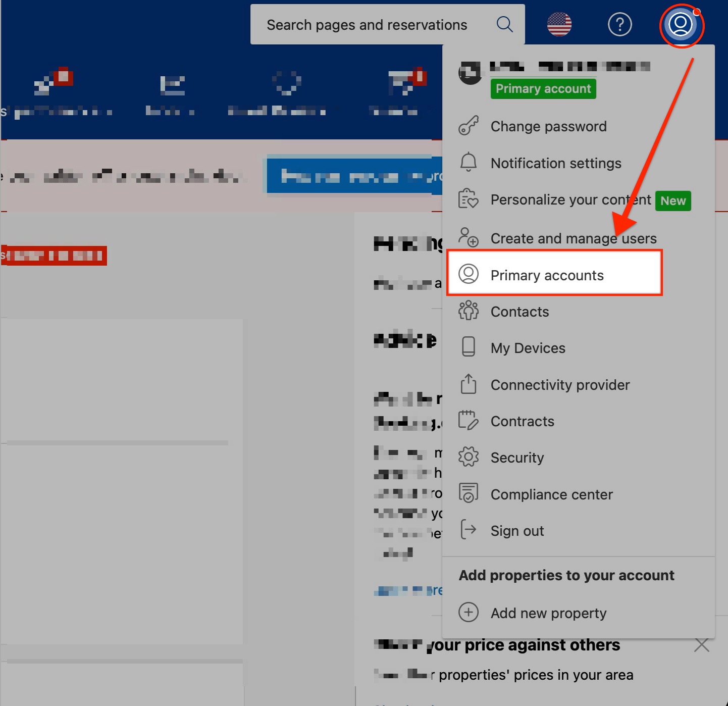Sign out of the account
The image size is (728, 706).
517,531
